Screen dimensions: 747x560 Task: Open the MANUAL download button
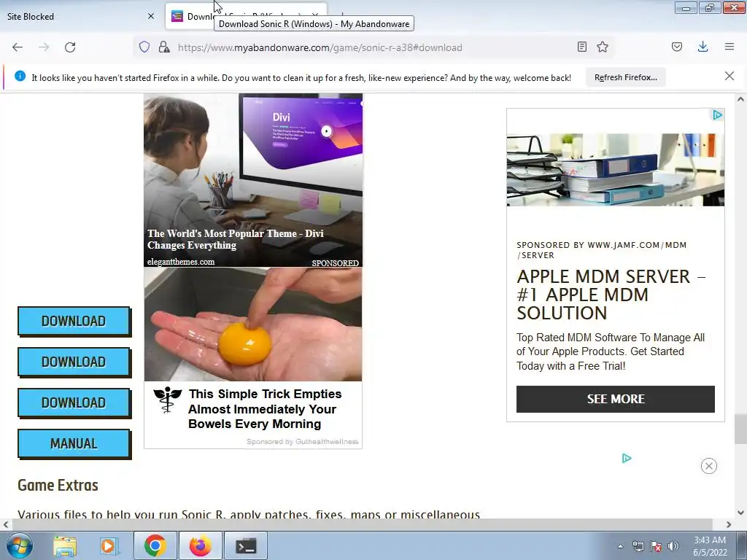pyautogui.click(x=74, y=444)
